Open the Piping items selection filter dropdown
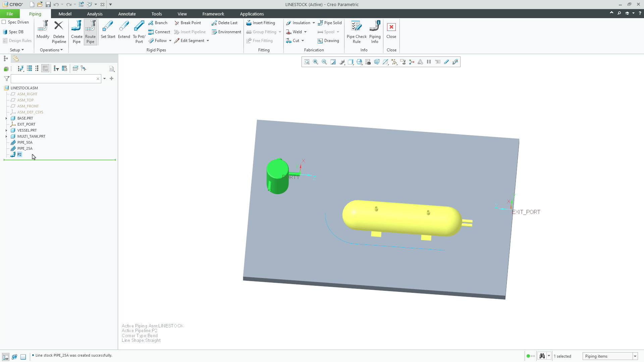This screenshot has width=644, height=362. point(635,356)
